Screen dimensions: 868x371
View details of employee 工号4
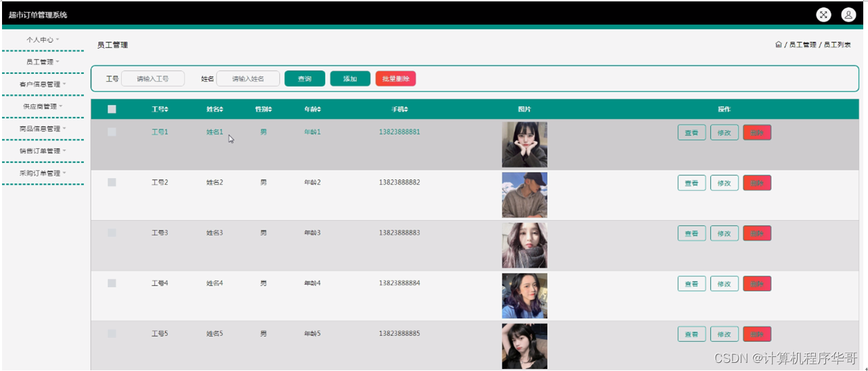click(x=691, y=284)
